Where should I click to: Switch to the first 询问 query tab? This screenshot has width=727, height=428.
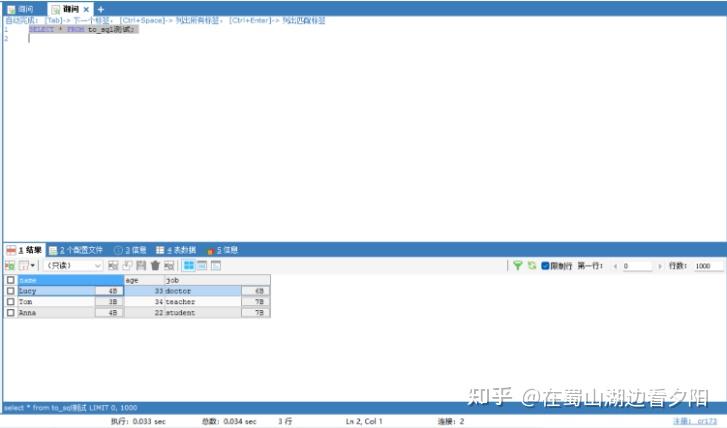click(x=21, y=9)
